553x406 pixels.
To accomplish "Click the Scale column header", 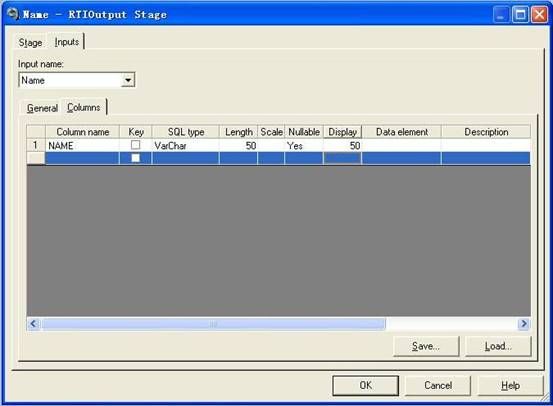I will 271,132.
